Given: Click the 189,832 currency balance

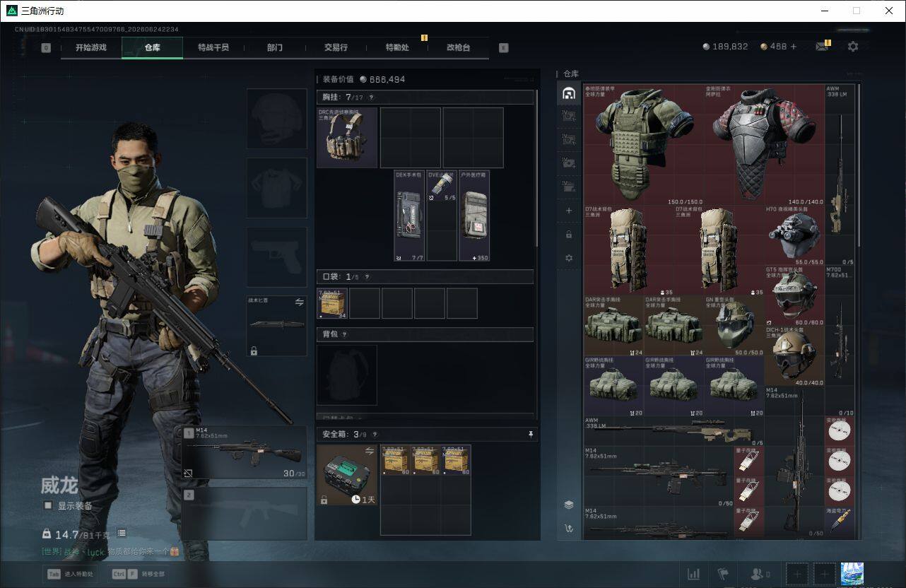Looking at the screenshot, I should [725, 47].
